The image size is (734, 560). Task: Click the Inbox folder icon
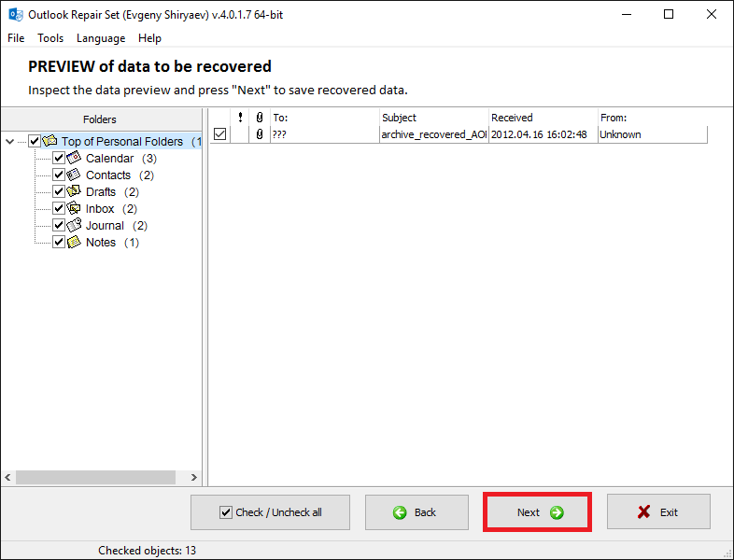coord(74,208)
